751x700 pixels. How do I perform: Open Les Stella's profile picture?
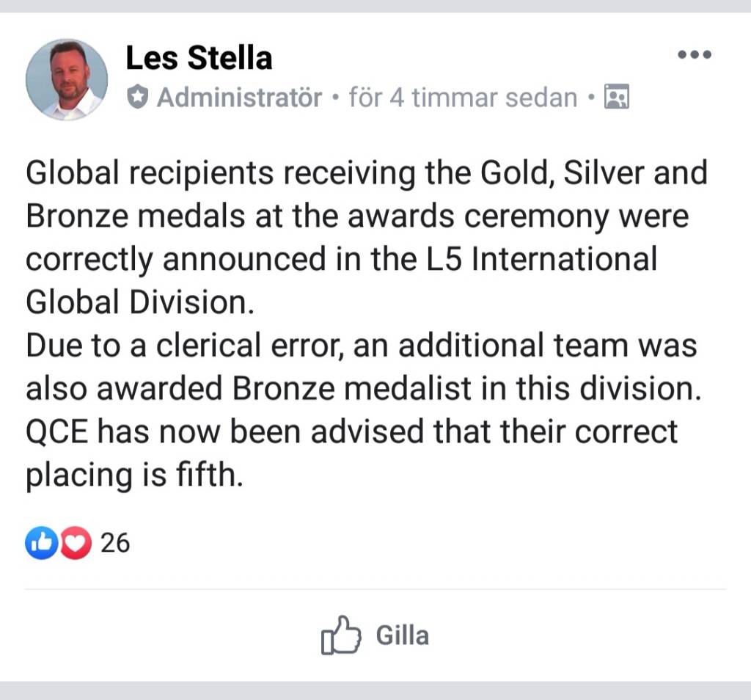[x=67, y=79]
